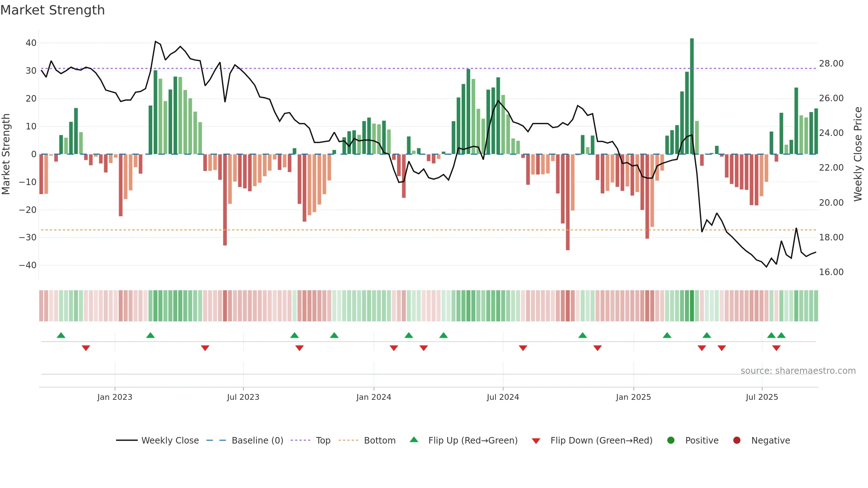Image resolution: width=868 pixels, height=488 pixels.
Task: Click the 16.00 price axis label
Action: coord(831,272)
